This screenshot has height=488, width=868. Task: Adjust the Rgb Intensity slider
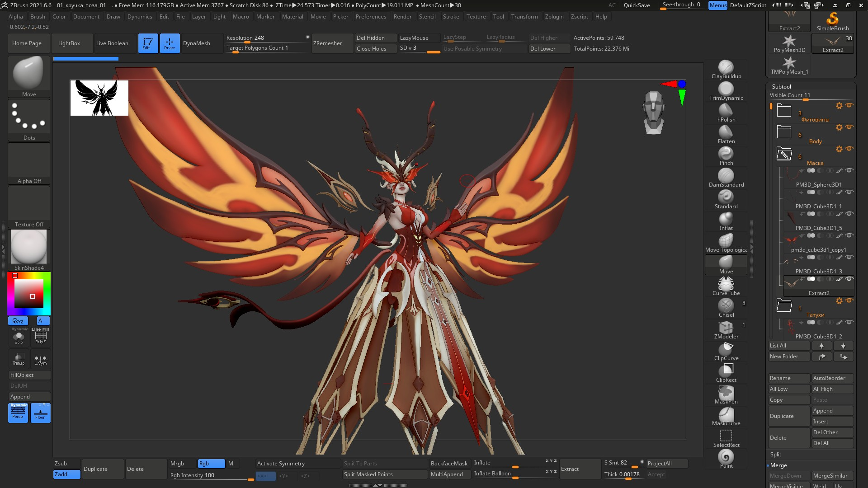(x=211, y=475)
